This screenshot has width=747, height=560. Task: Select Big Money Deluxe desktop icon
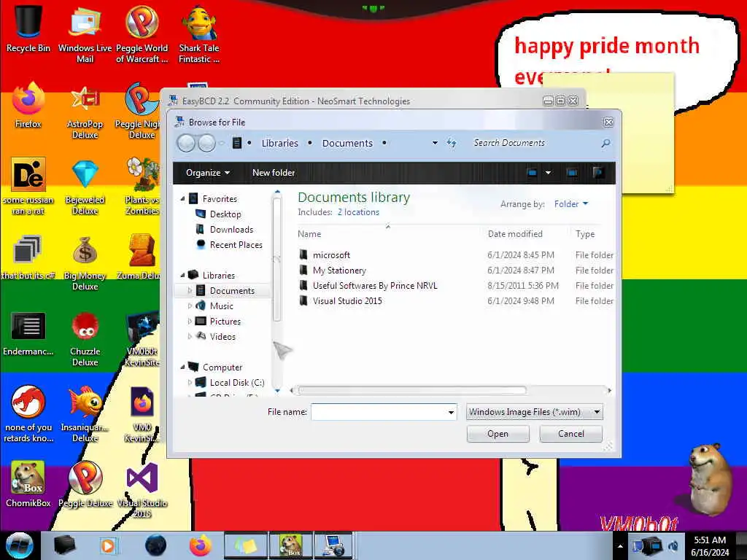click(85, 262)
